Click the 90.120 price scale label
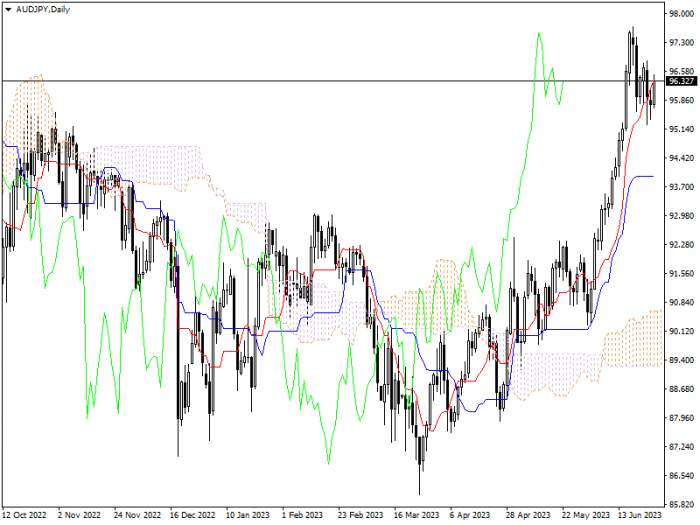Screen dimensions: 700x525 tap(682, 331)
